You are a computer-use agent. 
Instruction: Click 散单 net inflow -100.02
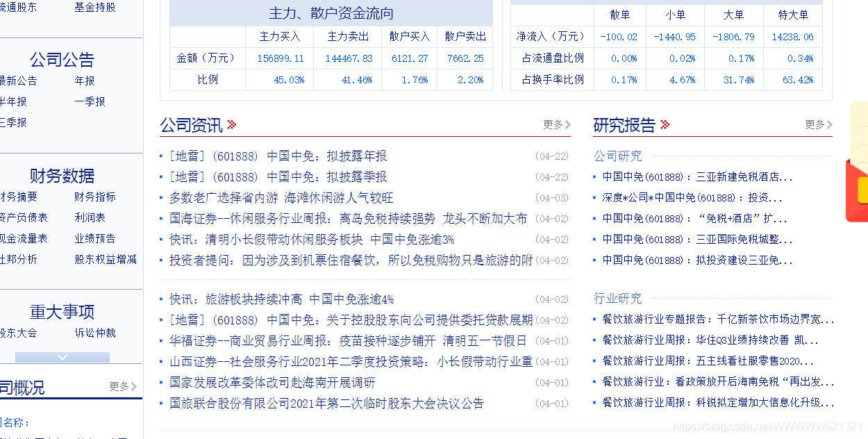[x=619, y=37]
